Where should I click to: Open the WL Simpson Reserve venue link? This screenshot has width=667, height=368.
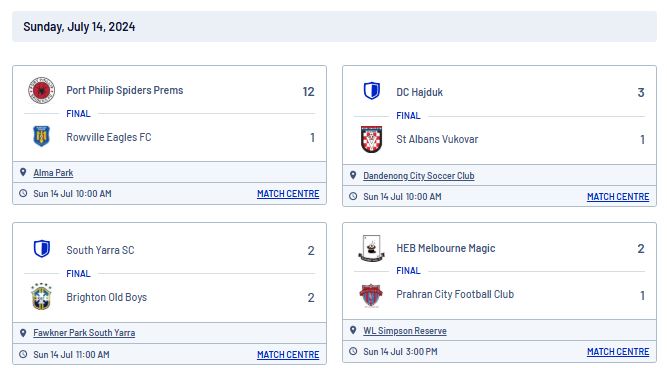coord(405,331)
